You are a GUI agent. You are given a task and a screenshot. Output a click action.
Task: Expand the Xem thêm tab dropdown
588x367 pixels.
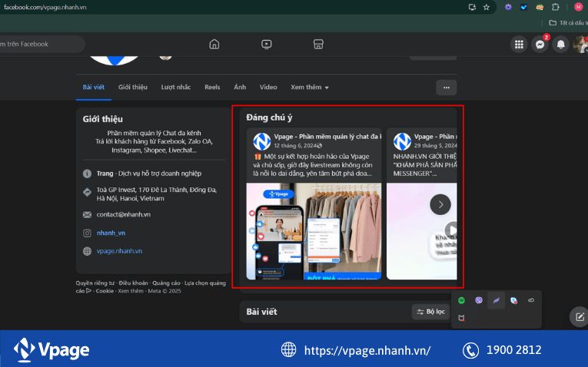pyautogui.click(x=310, y=88)
